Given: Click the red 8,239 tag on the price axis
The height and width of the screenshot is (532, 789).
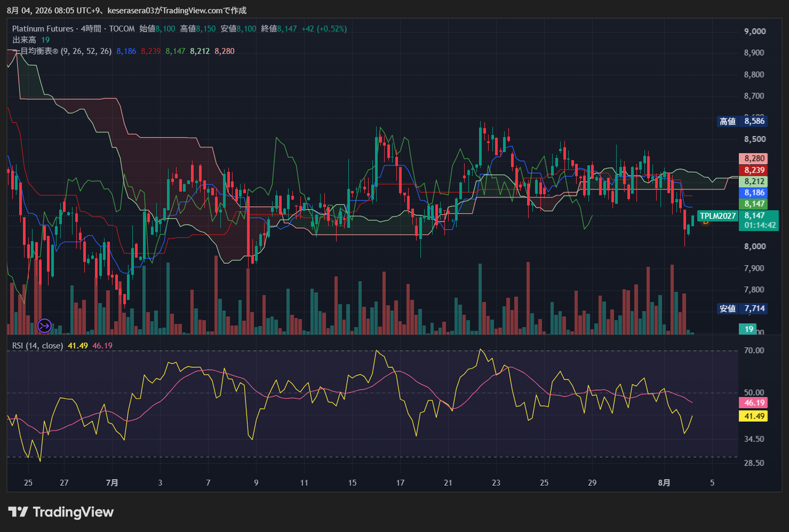Looking at the screenshot, I should (754, 170).
